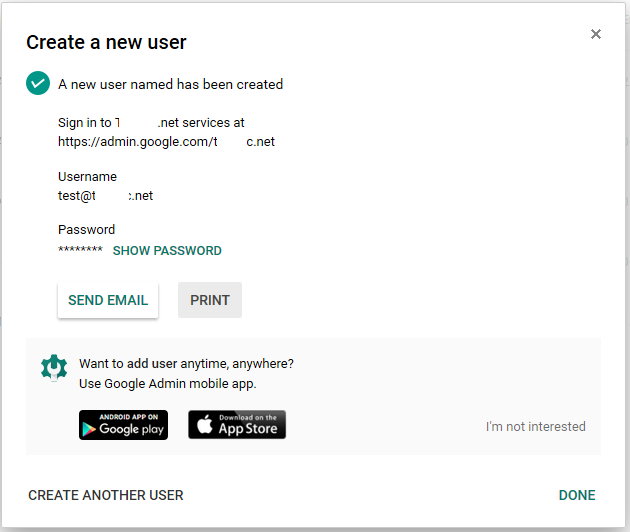Click the masked password asterisks
630x532 pixels.
80,251
